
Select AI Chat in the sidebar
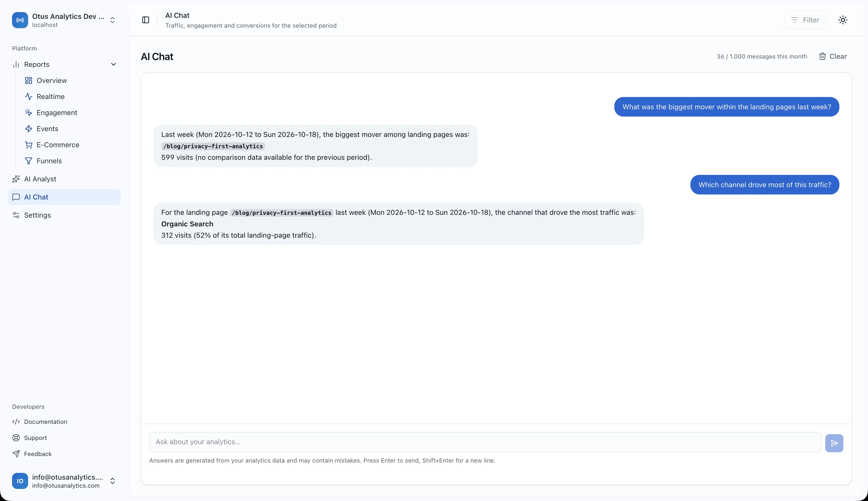coord(64,197)
